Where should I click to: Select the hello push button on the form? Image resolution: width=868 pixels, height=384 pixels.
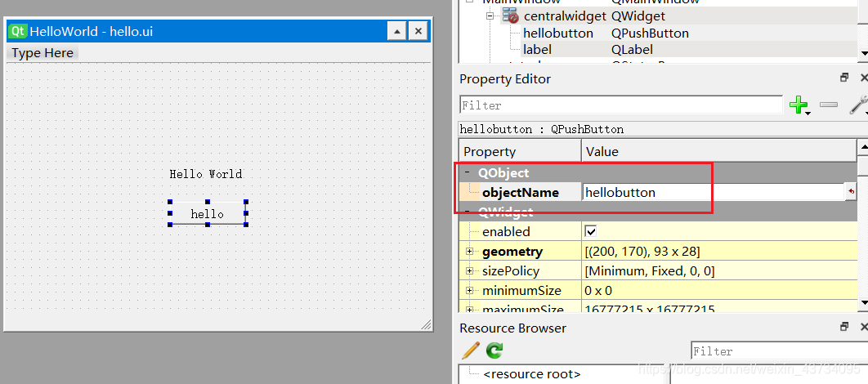pyautogui.click(x=207, y=213)
